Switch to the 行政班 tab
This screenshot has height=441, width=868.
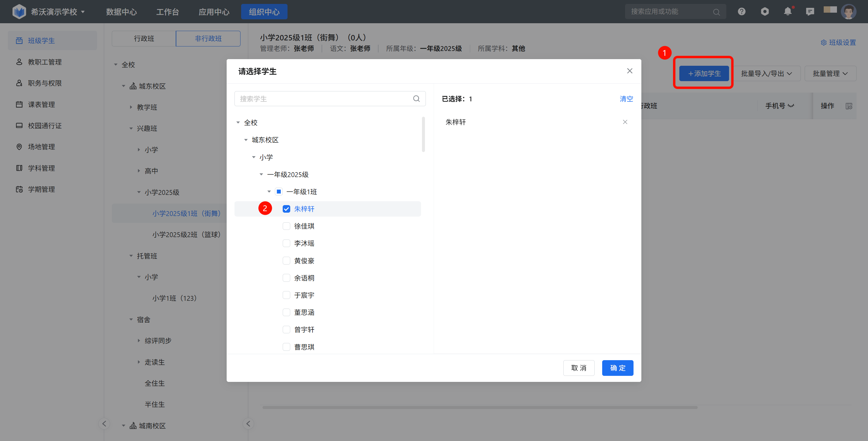144,39
